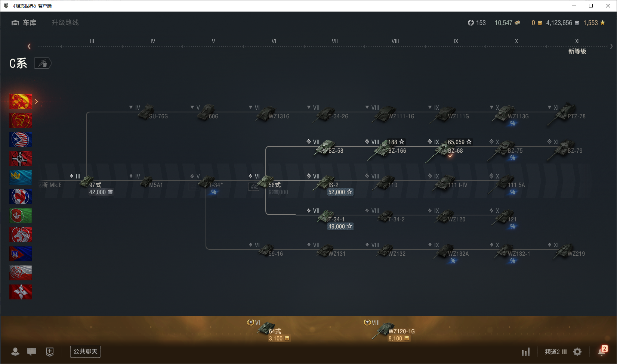The image size is (617, 364).
Task: Open the server statistics bars icon
Action: 526,352
